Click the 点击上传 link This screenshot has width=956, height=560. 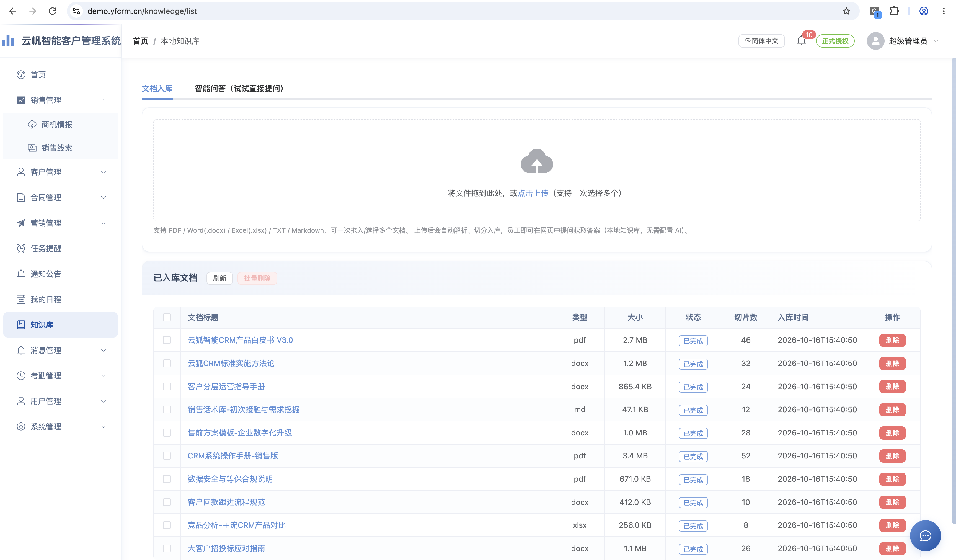click(x=533, y=193)
